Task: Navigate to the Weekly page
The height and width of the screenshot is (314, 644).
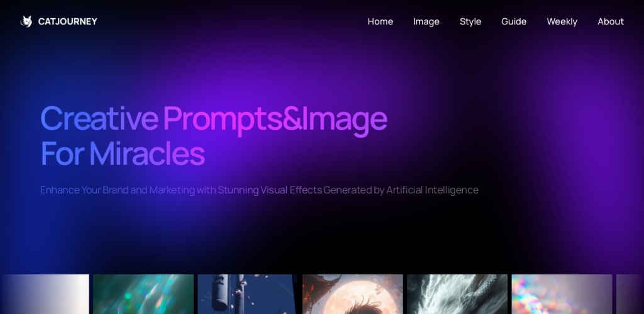Action: (562, 21)
